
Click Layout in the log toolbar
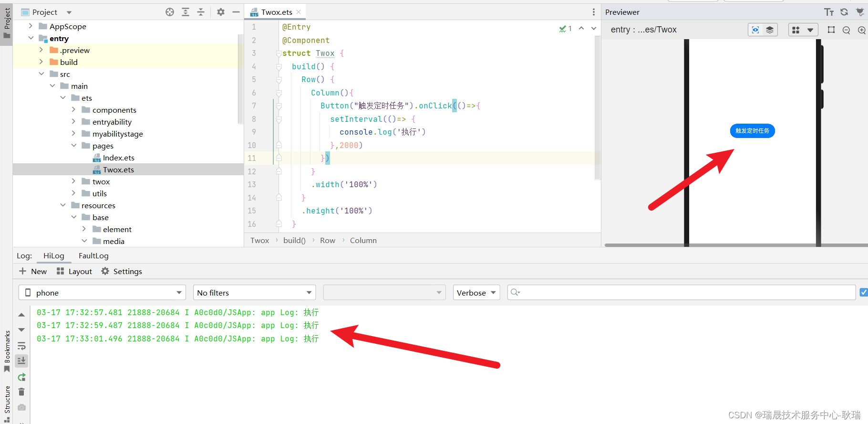coord(74,271)
